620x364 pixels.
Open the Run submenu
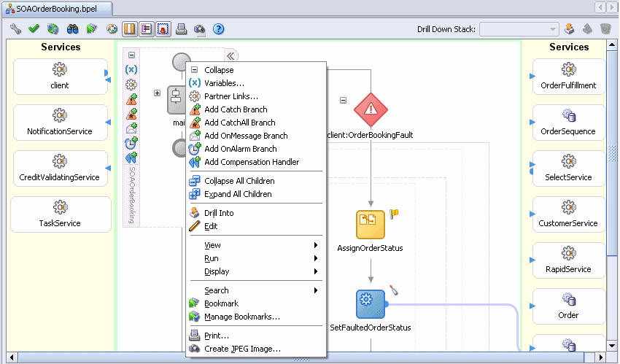pyautogui.click(x=256, y=258)
